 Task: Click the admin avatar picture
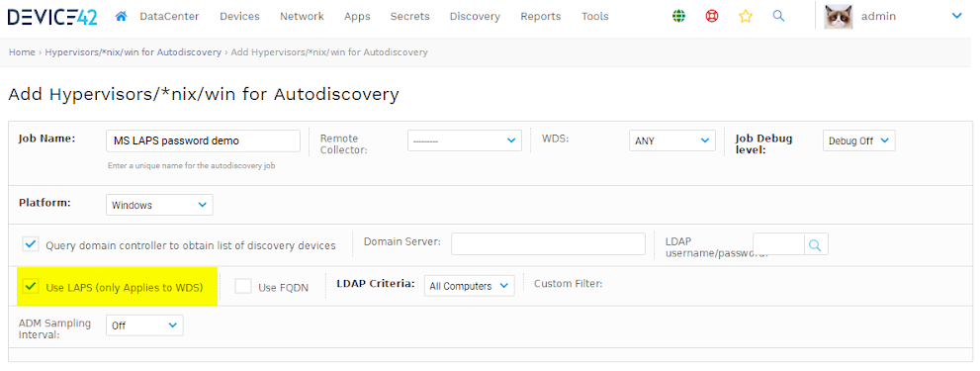[839, 17]
